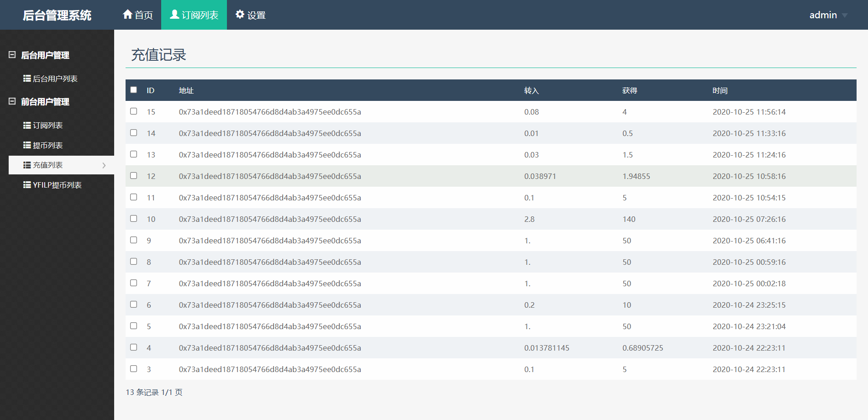This screenshot has height=420, width=868.
Task: Click list icon next to 后台用户列表
Action: tap(27, 79)
